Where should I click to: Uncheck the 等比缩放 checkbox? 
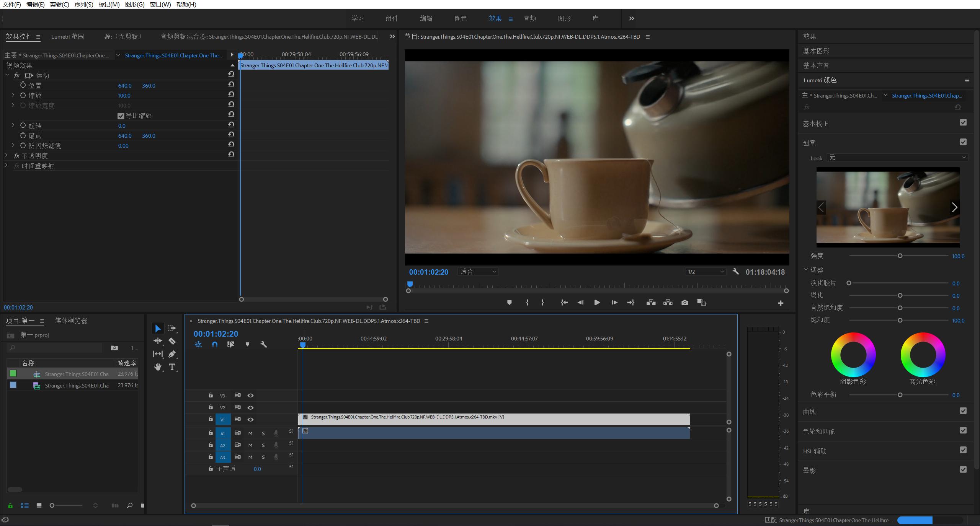click(x=121, y=116)
